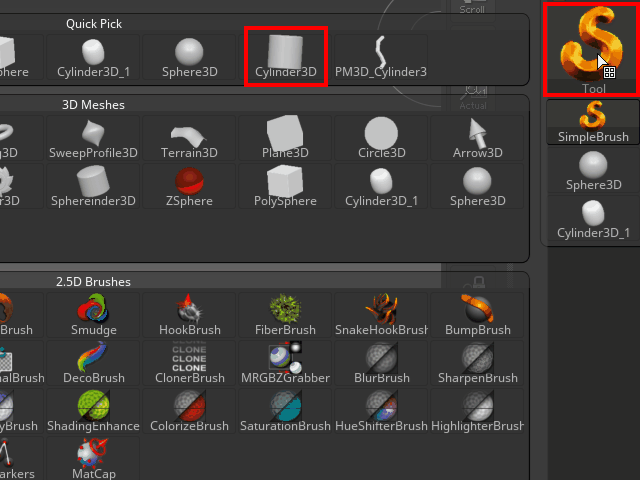Select Cylinder3D in Quick Pick
This screenshot has width=640, height=480.
pyautogui.click(x=285, y=56)
